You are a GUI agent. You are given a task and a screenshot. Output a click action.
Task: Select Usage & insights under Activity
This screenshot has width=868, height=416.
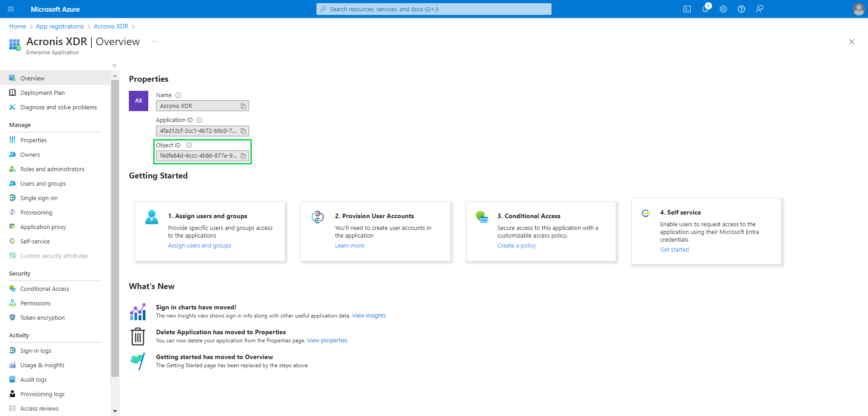tap(42, 365)
